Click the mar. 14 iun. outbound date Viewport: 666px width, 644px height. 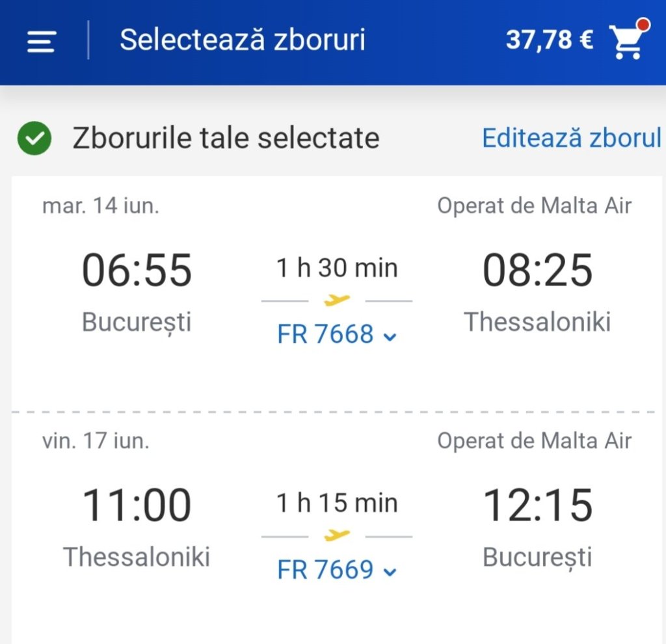click(x=101, y=206)
